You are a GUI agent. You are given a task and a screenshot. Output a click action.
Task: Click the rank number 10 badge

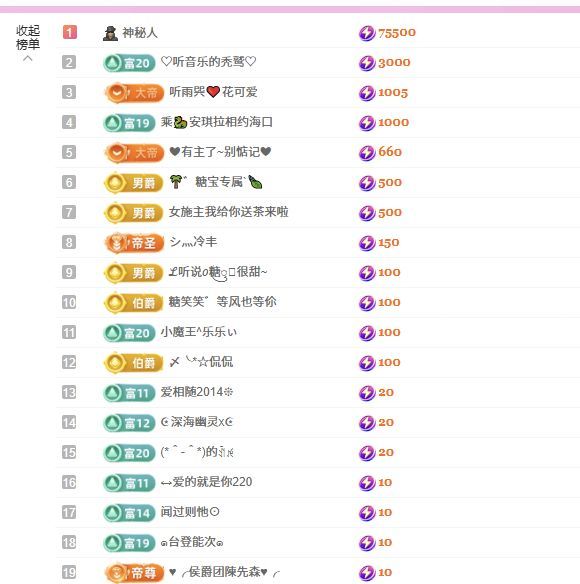[69, 302]
